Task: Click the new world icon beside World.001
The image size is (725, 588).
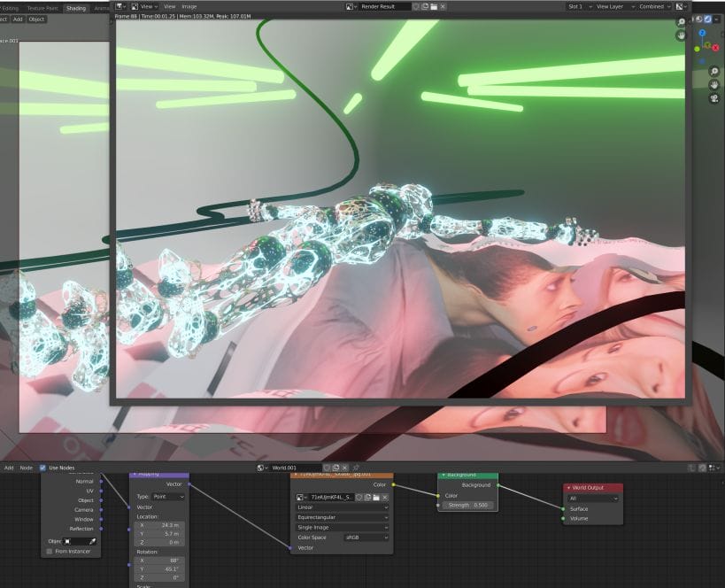Action: 336,468
